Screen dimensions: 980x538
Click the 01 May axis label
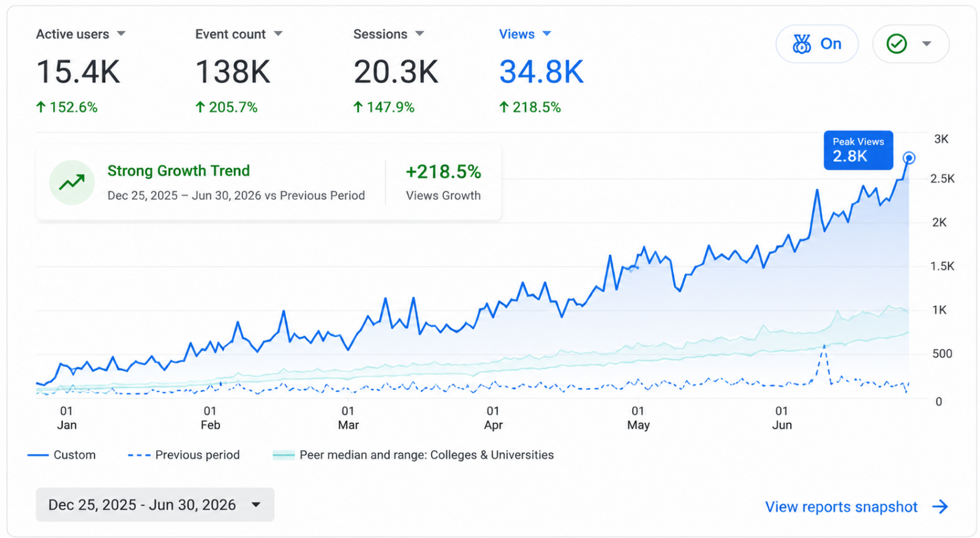pyautogui.click(x=638, y=418)
